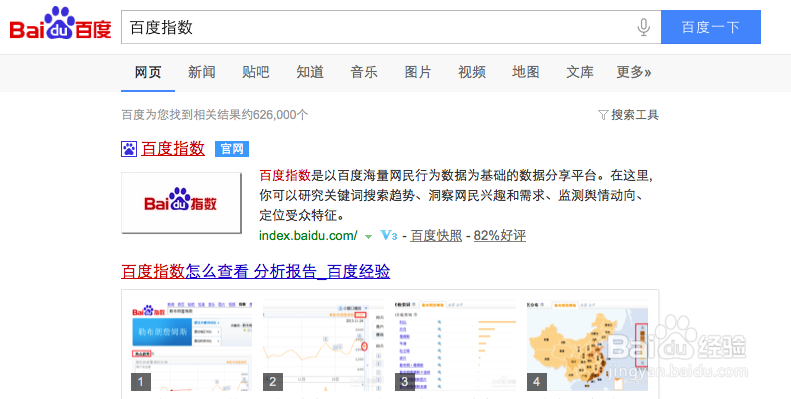This screenshot has height=399, width=791.
Task: Open the 音乐 tab
Action: tap(364, 72)
